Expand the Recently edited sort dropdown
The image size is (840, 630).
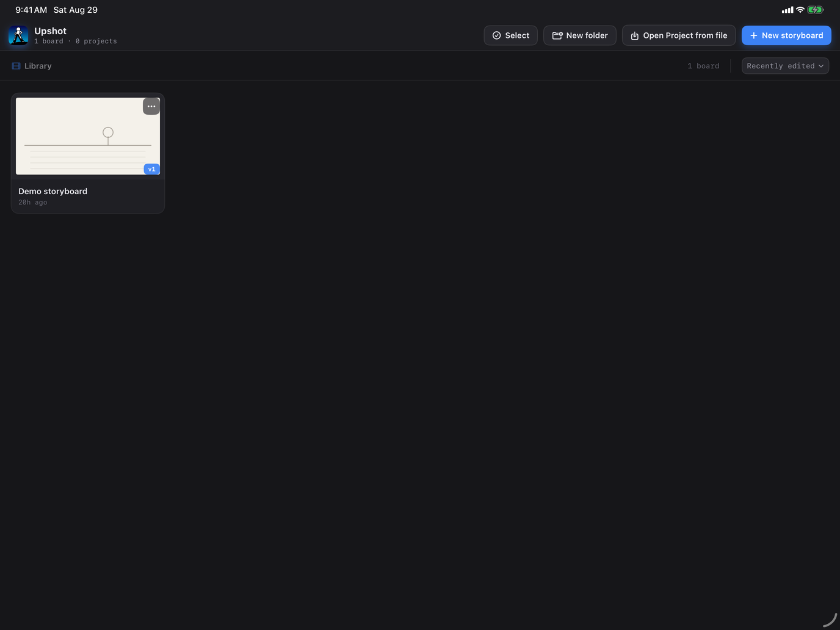[x=785, y=66]
